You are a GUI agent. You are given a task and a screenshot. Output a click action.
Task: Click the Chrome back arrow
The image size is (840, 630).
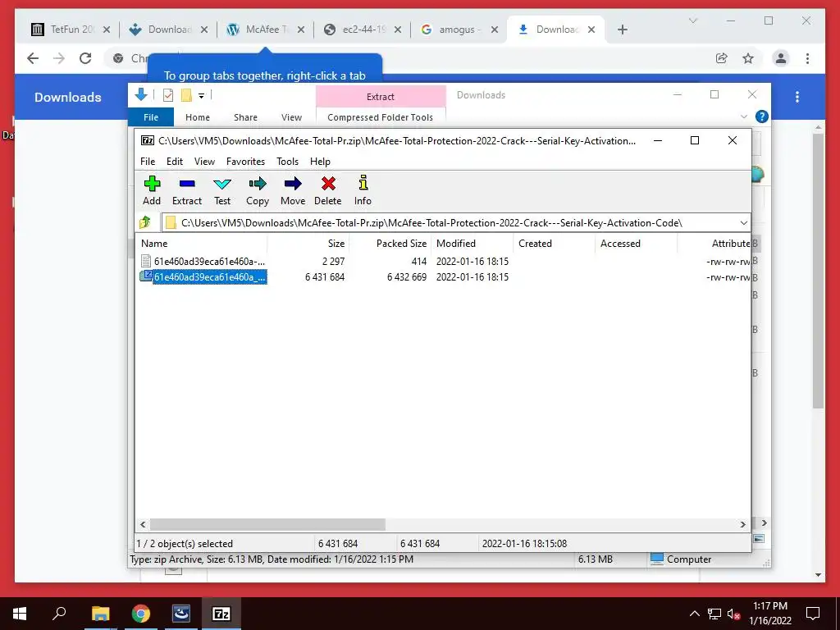pyautogui.click(x=33, y=58)
